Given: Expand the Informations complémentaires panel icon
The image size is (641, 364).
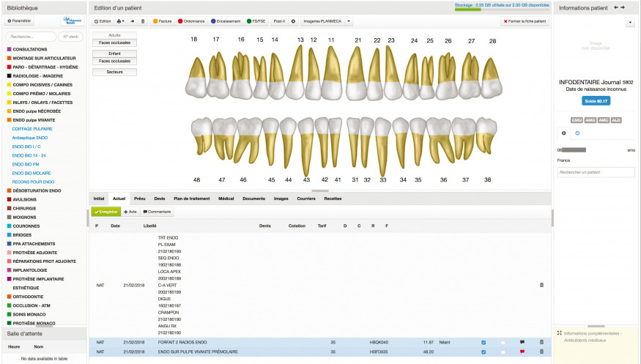Looking at the screenshot, I should [x=560, y=332].
